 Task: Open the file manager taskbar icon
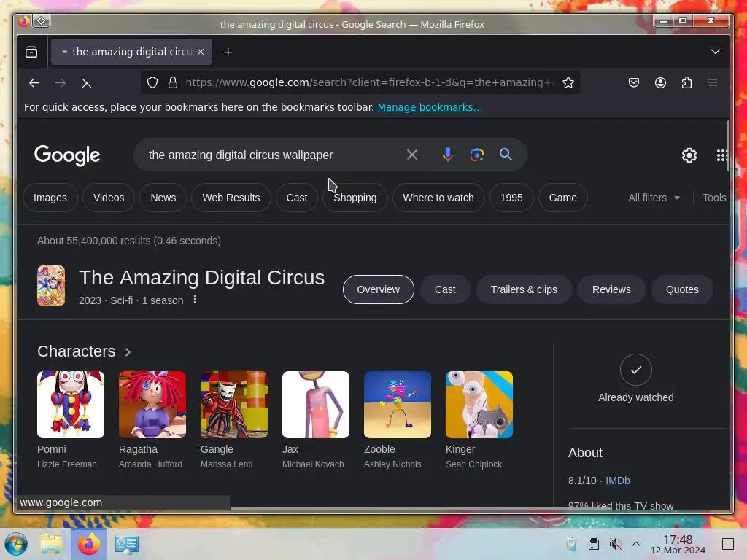point(51,544)
